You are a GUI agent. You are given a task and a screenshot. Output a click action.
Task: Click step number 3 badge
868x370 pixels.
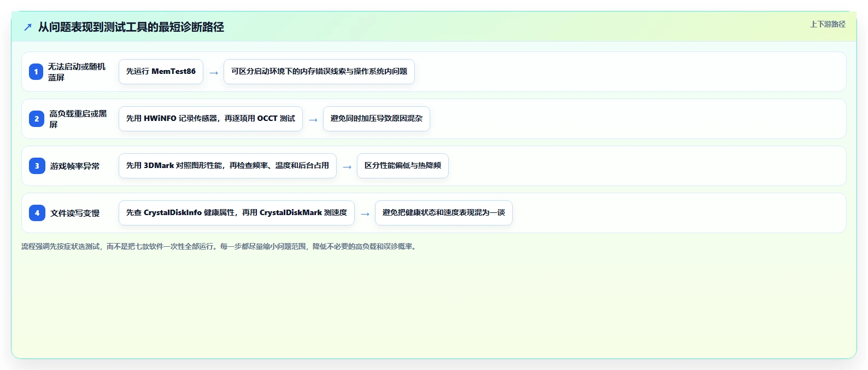coord(37,166)
